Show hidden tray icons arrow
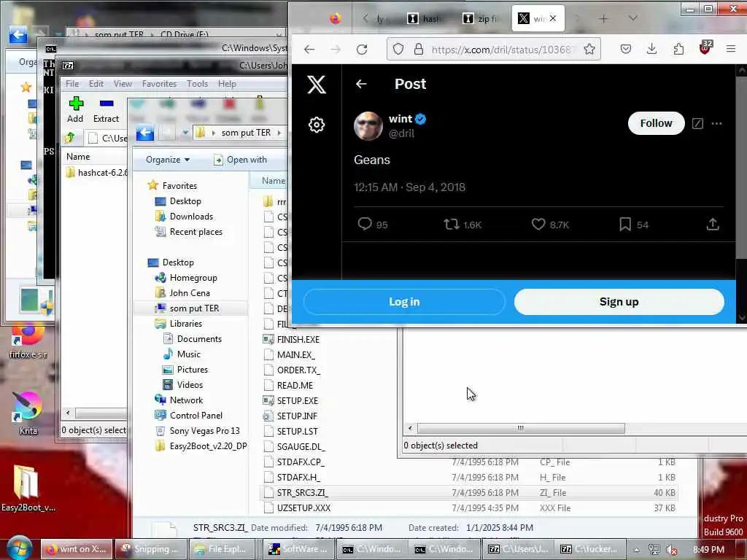 (x=636, y=550)
